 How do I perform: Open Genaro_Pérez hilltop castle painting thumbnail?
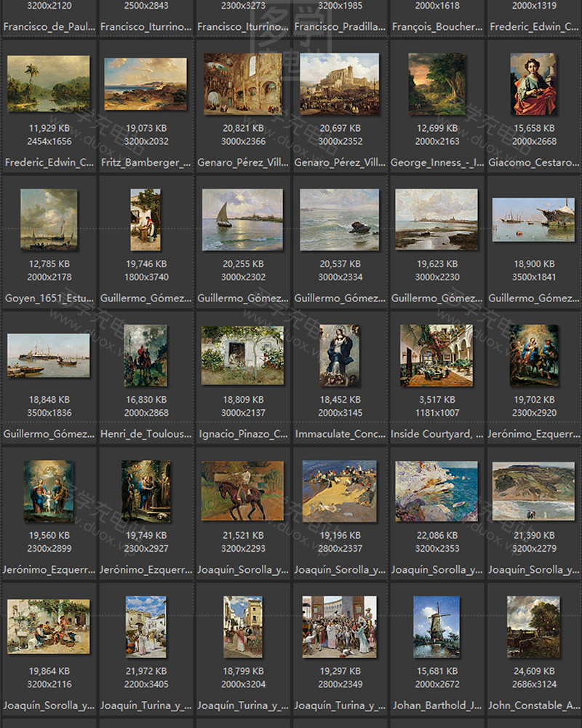pos(340,84)
